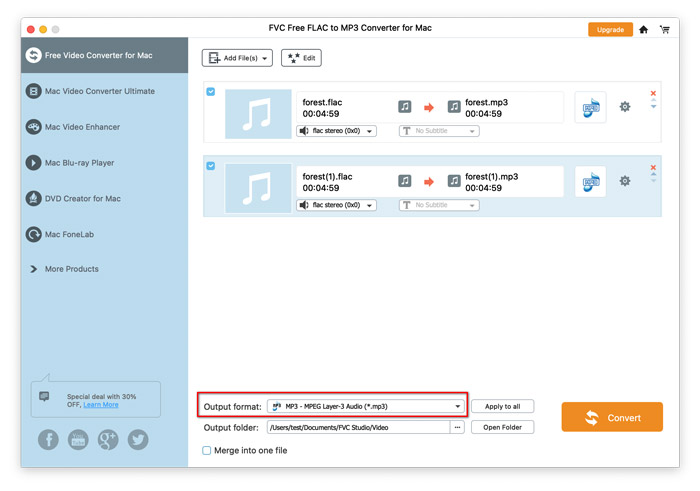Open the shopping cart icon

click(665, 29)
